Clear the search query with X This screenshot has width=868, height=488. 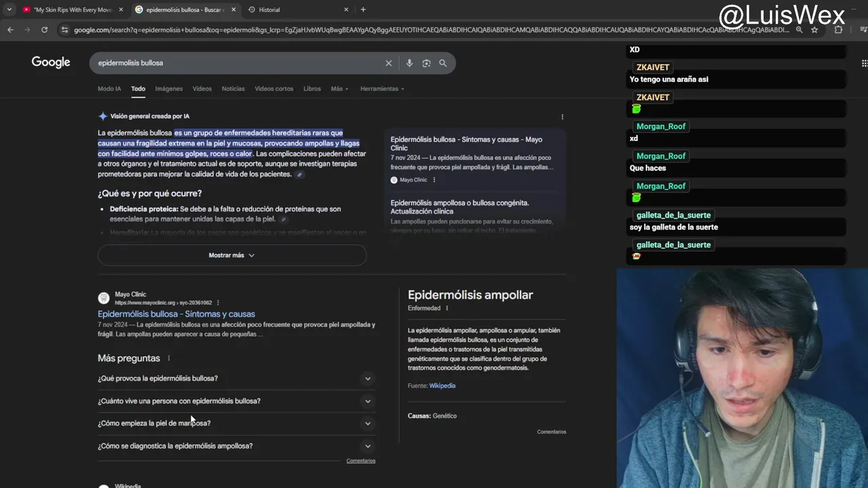pyautogui.click(x=389, y=63)
